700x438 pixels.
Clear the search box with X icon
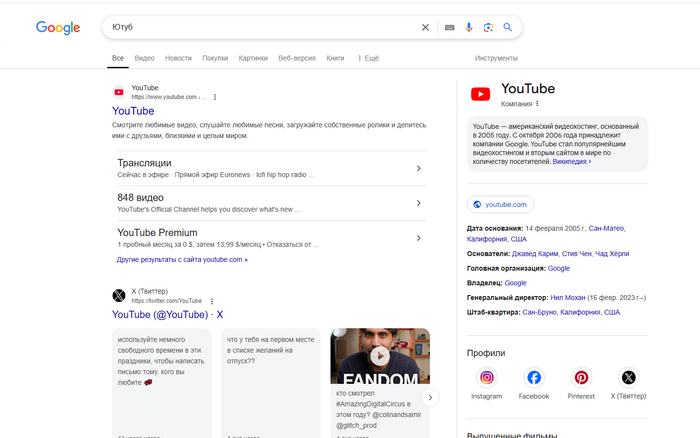(425, 27)
